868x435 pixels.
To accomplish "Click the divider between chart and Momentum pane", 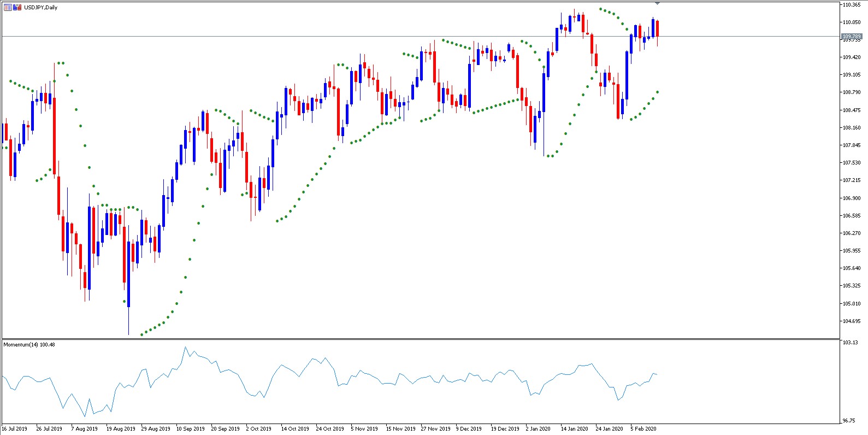I will tap(420, 339).
